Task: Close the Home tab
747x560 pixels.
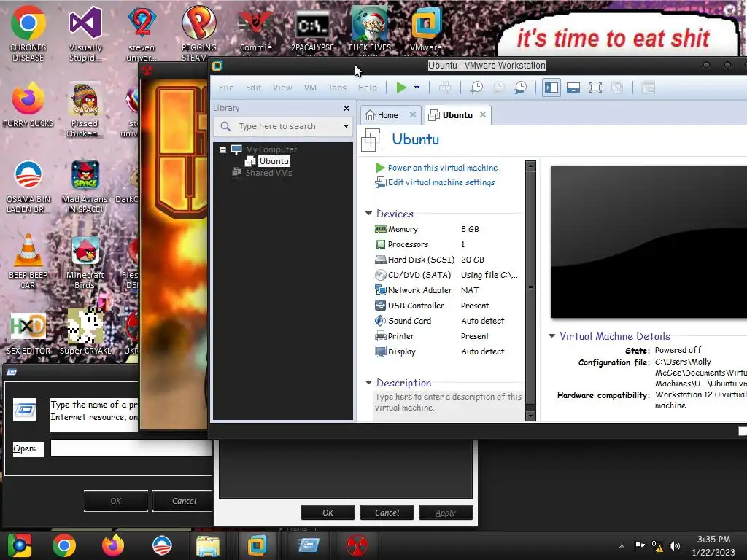Action: click(x=413, y=114)
